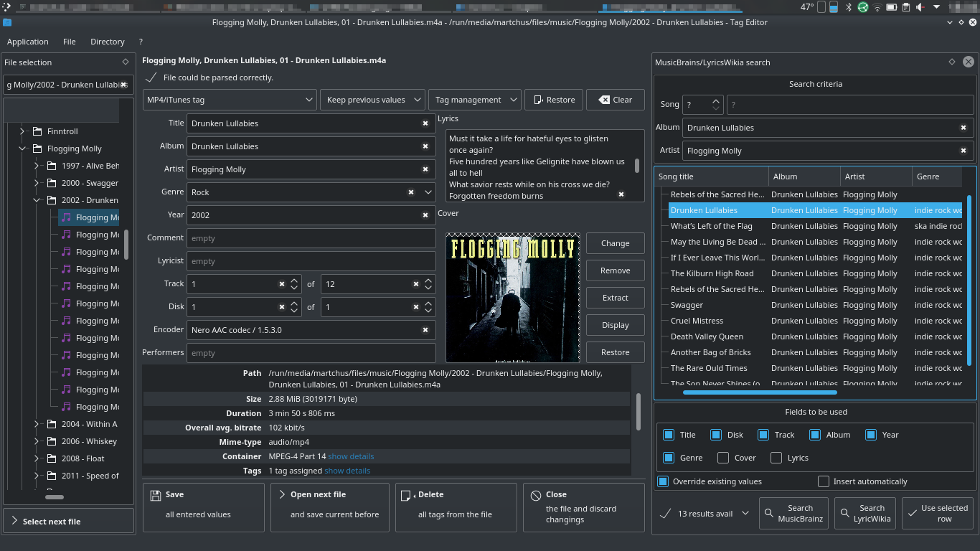Click the Flogging Molly cover art thumbnail

(513, 298)
